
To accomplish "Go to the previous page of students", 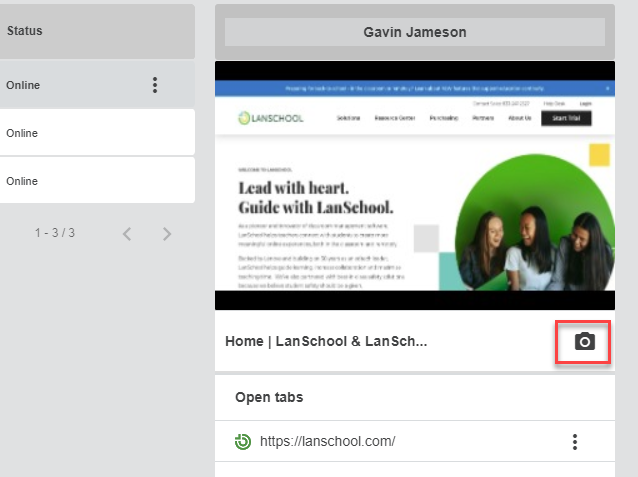I will click(x=127, y=234).
